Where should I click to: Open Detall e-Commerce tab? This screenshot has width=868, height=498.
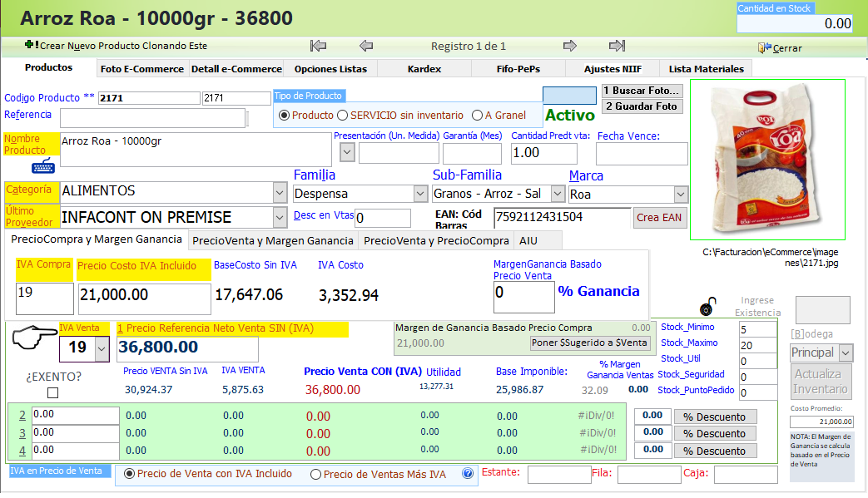click(x=236, y=69)
